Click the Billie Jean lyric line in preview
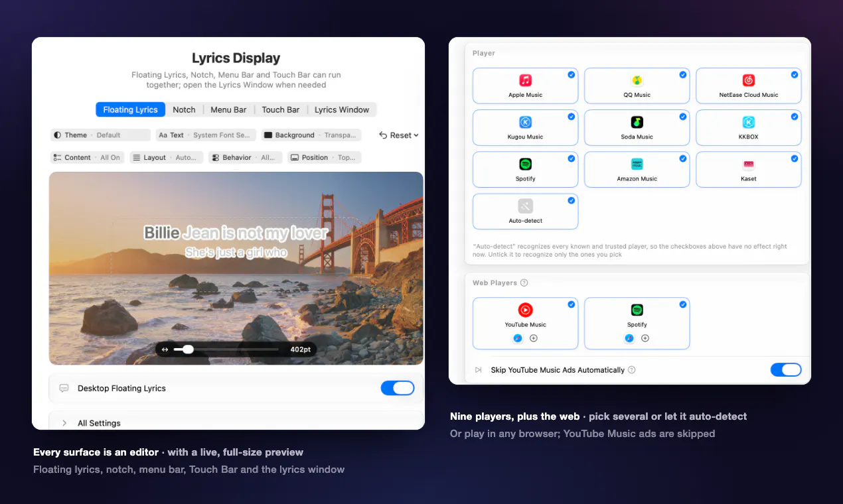This screenshot has width=843, height=504. 236,233
